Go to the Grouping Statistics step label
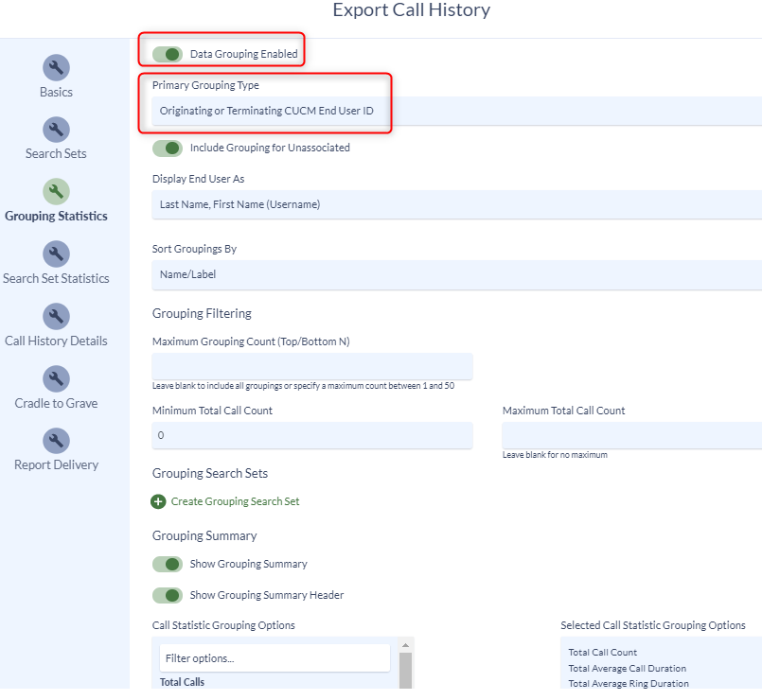The image size is (762, 700). [x=56, y=217]
